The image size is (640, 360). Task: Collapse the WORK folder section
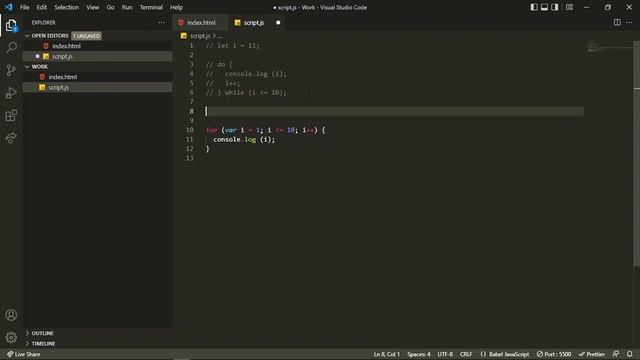(x=27, y=67)
